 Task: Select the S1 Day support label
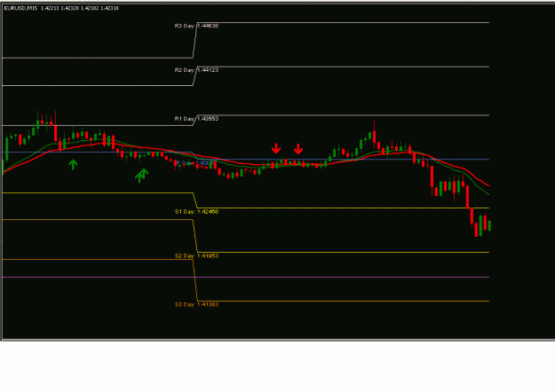click(x=196, y=212)
